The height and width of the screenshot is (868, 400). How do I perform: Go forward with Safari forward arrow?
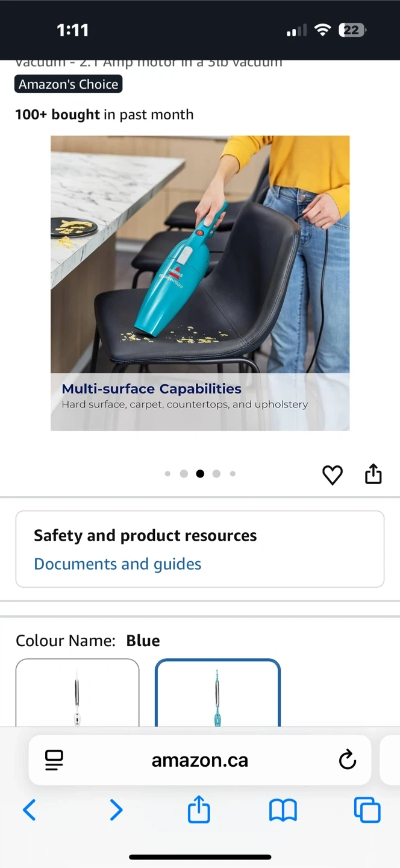(116, 810)
